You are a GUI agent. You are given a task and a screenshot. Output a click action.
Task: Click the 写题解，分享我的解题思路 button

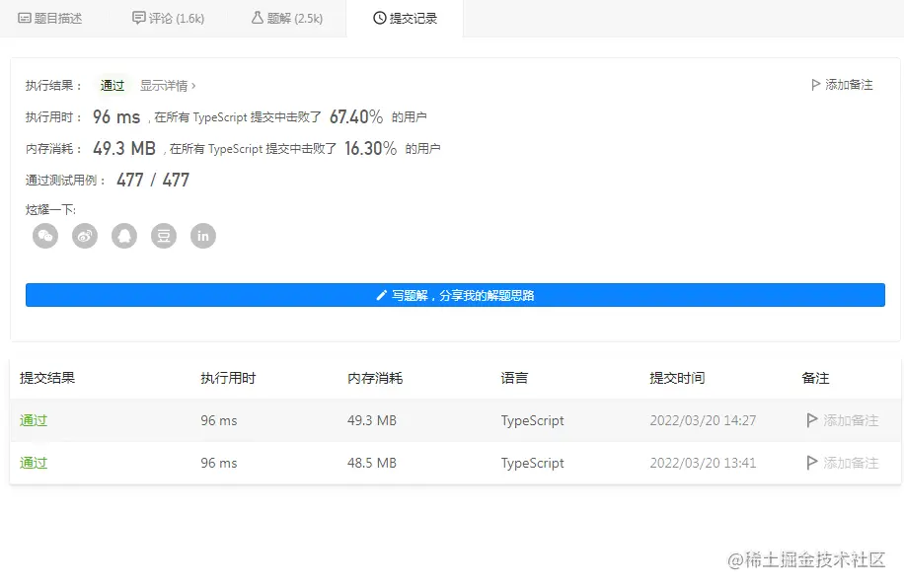tap(456, 295)
